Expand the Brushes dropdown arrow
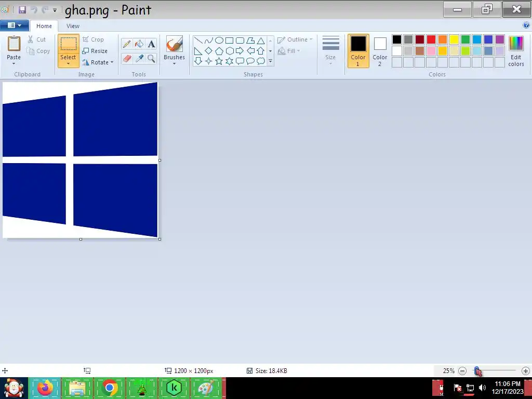532x399 pixels. click(x=174, y=64)
